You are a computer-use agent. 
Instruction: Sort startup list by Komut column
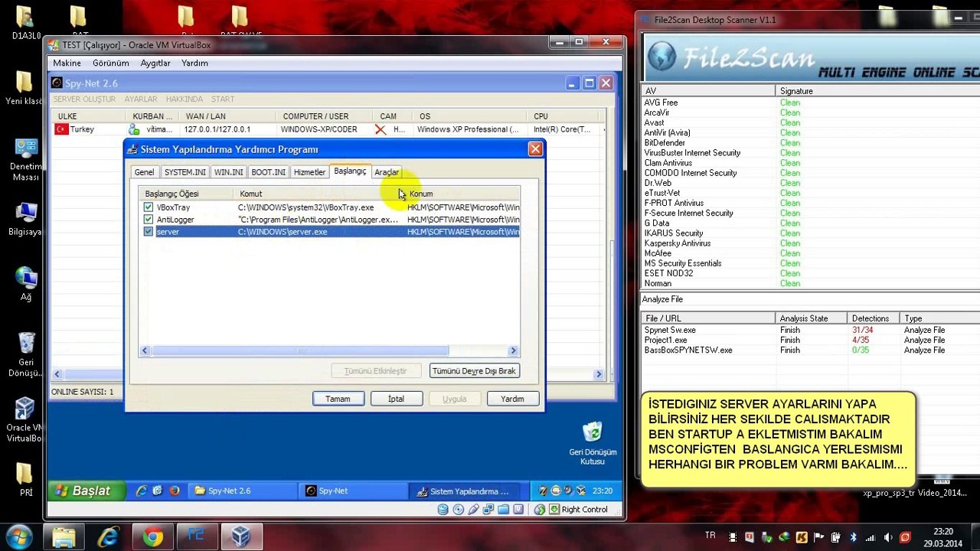click(x=319, y=194)
